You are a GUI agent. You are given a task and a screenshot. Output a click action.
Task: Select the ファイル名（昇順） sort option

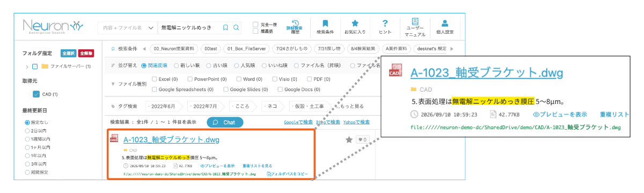tap(297, 65)
